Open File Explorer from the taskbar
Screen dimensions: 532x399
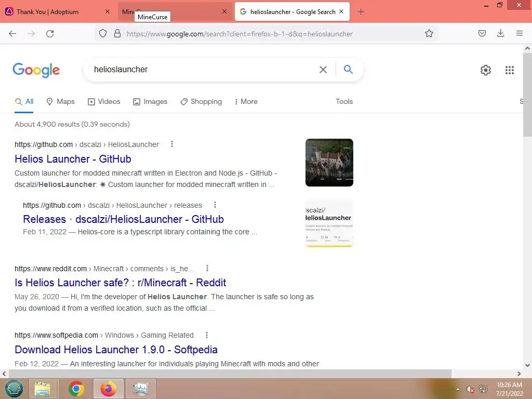coord(43,389)
